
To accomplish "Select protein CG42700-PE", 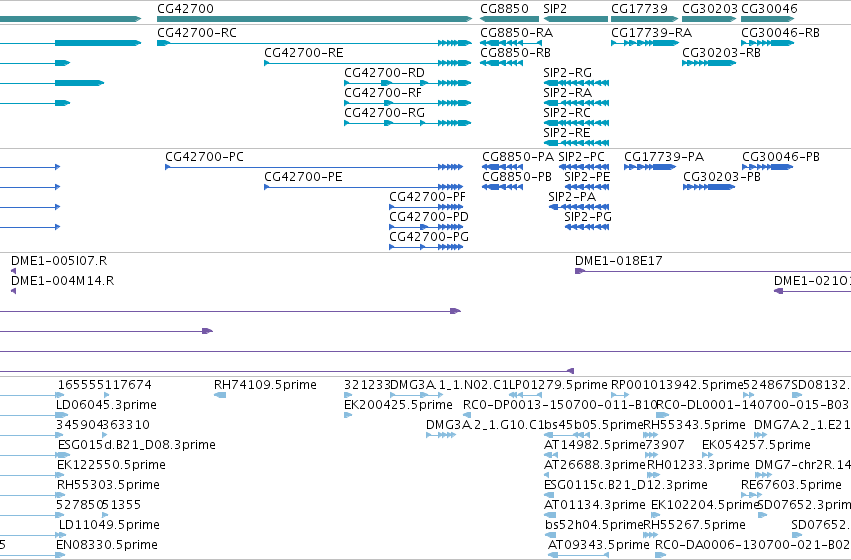I will tap(364, 187).
